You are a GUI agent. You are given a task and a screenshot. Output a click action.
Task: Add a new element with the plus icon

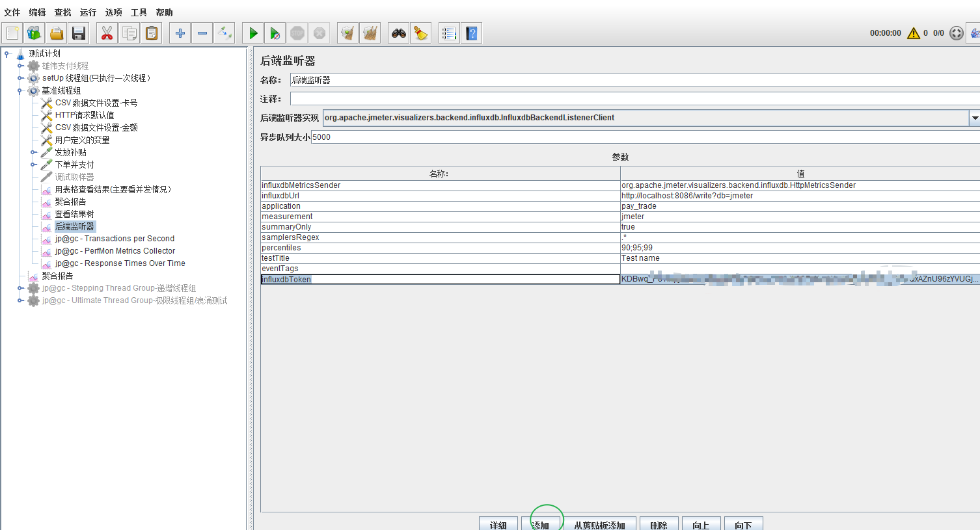(180, 33)
